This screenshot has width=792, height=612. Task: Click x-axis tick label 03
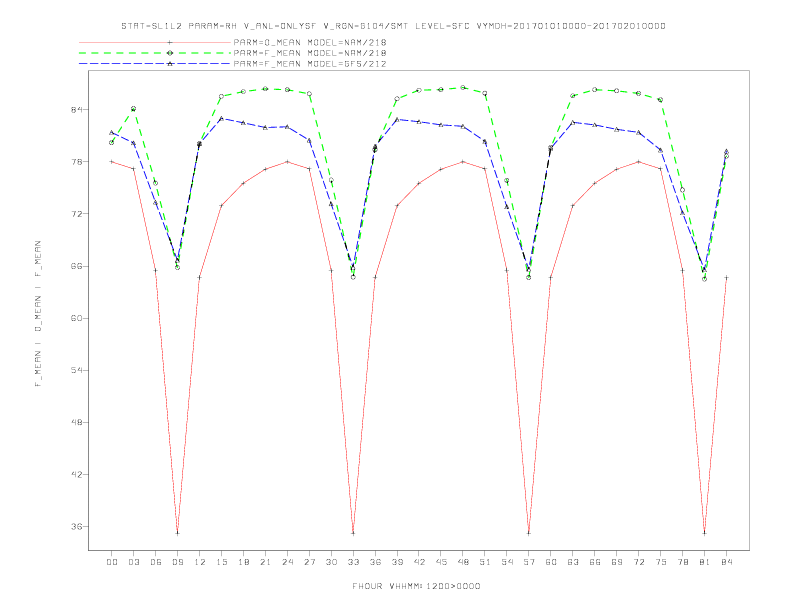133,562
